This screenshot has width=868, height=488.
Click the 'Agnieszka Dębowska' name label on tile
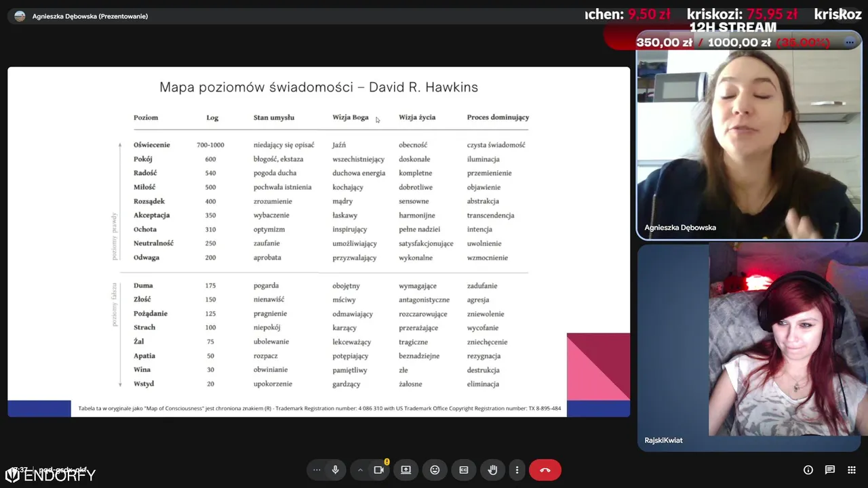680,228
